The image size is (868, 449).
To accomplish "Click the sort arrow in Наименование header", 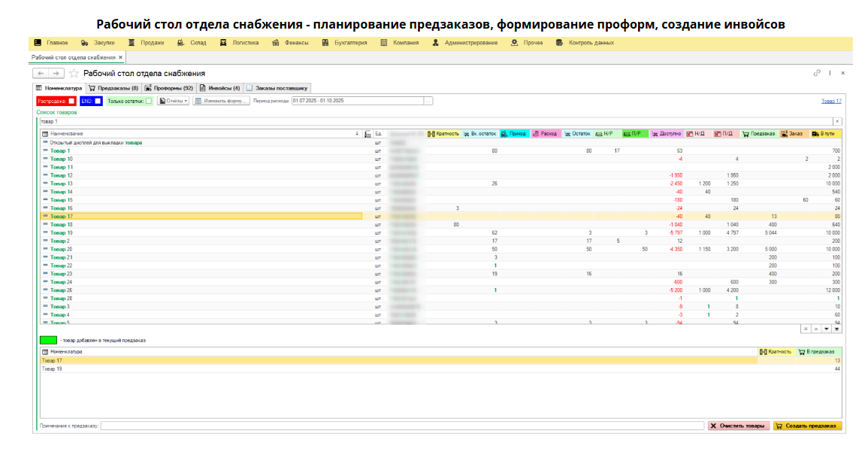I will 357,134.
